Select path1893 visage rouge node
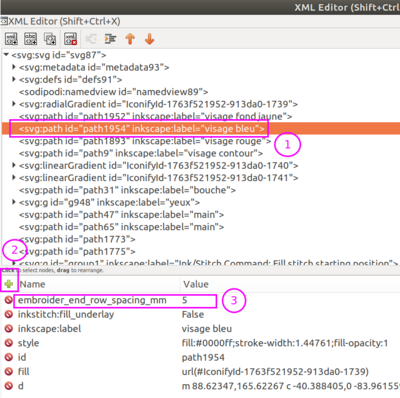Screen dimensions: 400x398 (x=145, y=141)
